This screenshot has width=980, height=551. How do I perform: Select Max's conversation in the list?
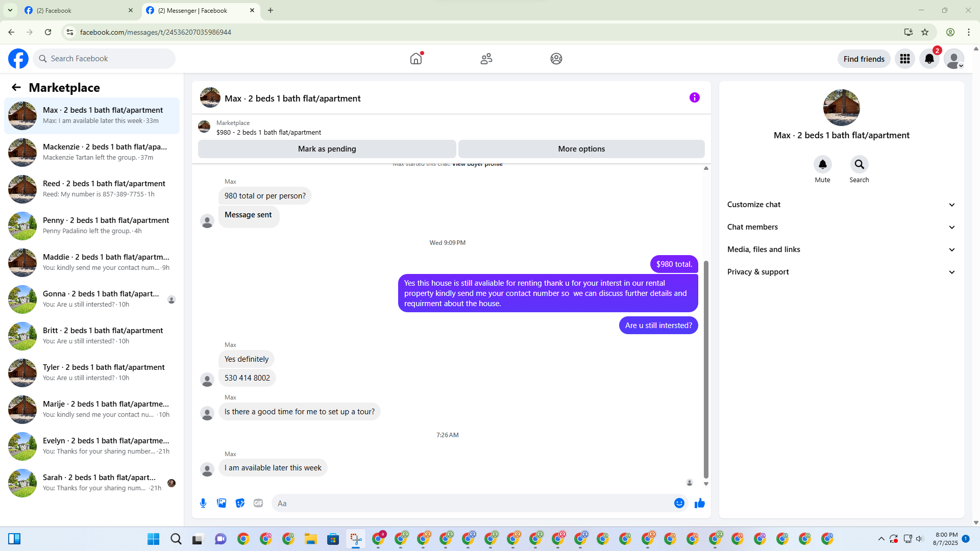tap(92, 116)
